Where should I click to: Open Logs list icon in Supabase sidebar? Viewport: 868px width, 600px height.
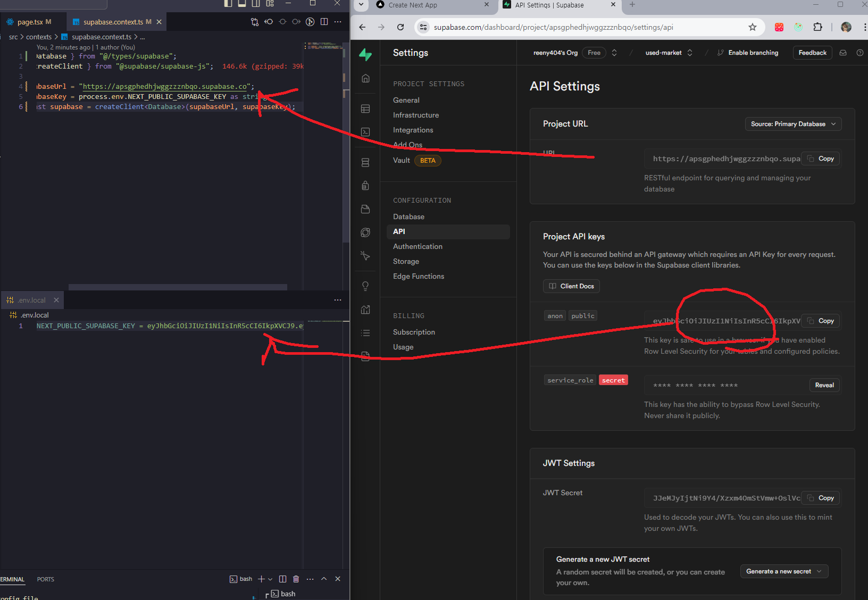click(x=365, y=333)
